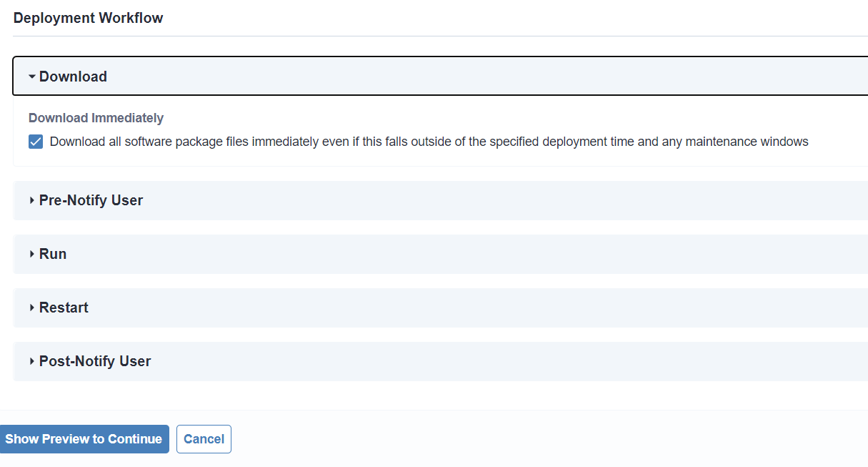Uncheck the download immediately checkbox
Image resolution: width=868 pixels, height=467 pixels.
click(36, 142)
